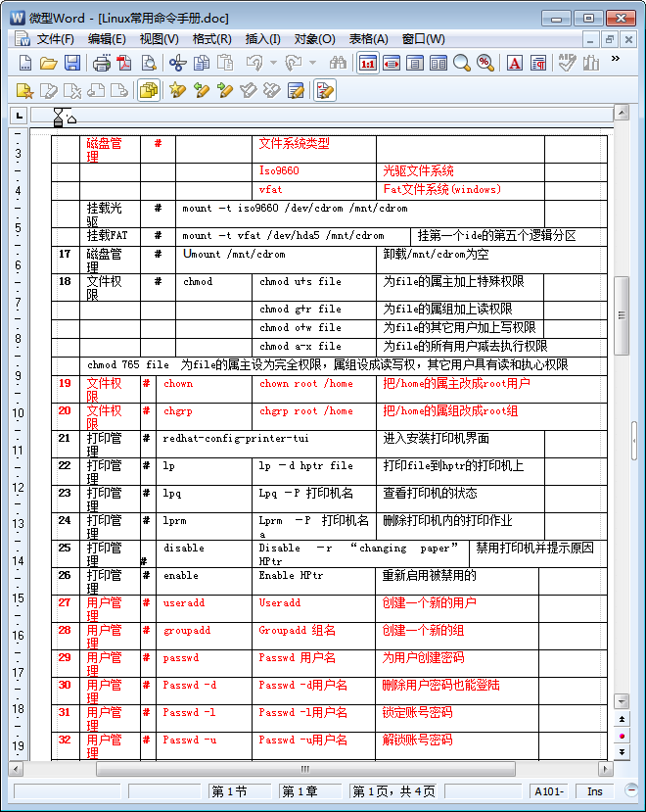The width and height of the screenshot is (646, 812).
Task: Copy selection using the copy icon
Action: click(x=202, y=64)
